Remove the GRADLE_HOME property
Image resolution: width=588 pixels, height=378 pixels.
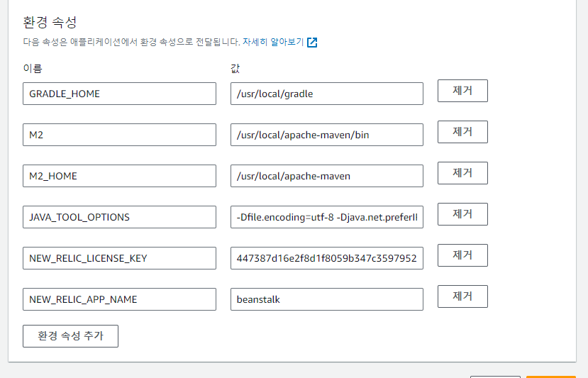(x=462, y=91)
